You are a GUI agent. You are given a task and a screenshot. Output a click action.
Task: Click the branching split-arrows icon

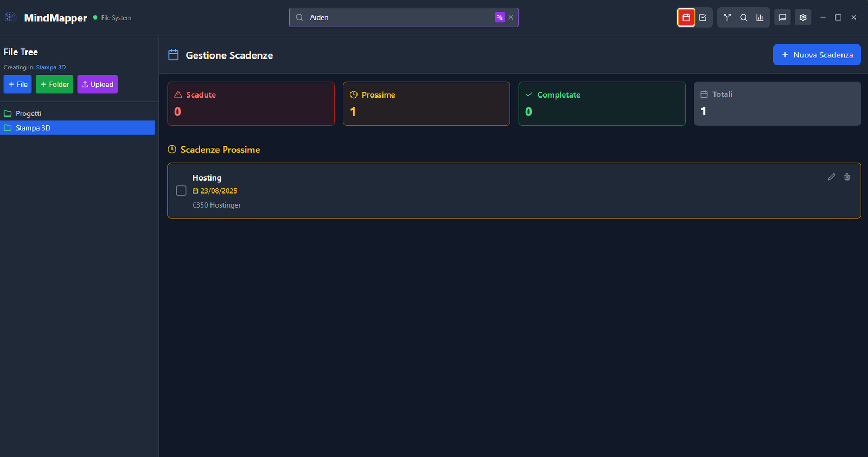[727, 17]
